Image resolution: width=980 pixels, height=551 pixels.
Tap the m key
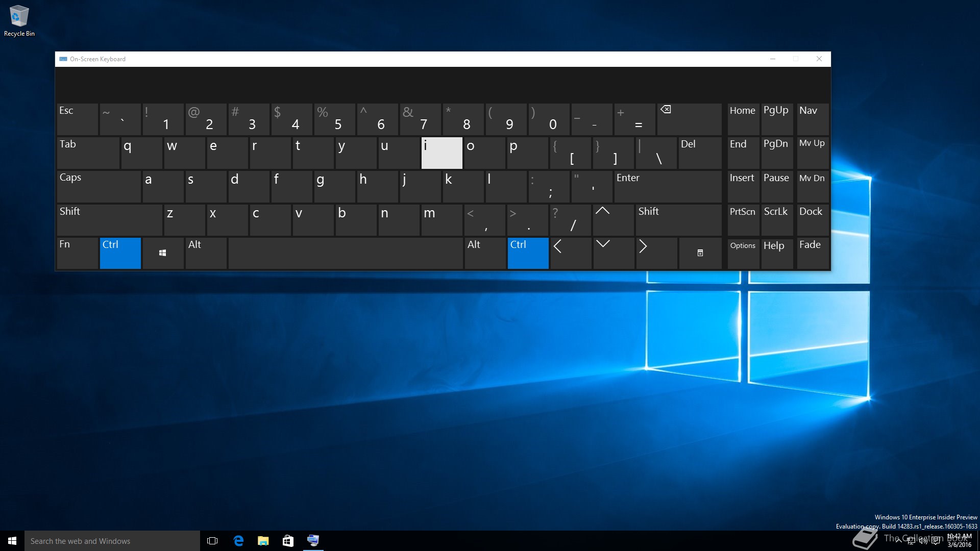point(442,220)
